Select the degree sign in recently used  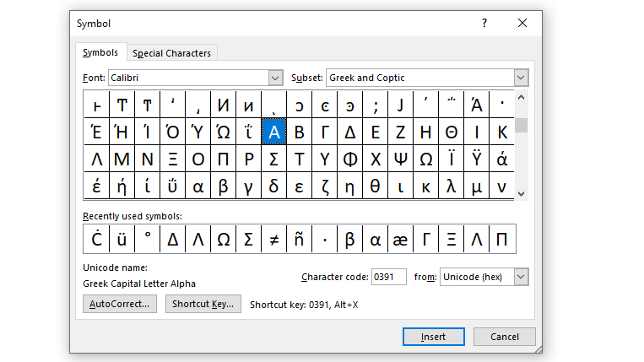(x=147, y=240)
